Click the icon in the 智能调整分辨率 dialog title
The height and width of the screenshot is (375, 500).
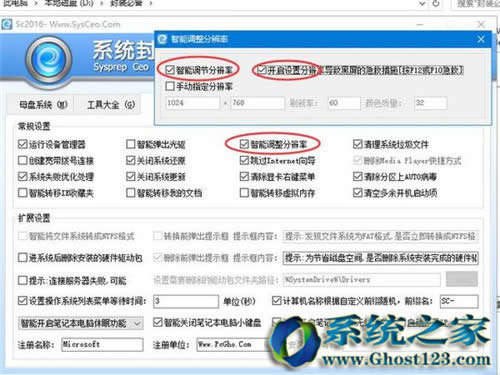click(x=162, y=39)
